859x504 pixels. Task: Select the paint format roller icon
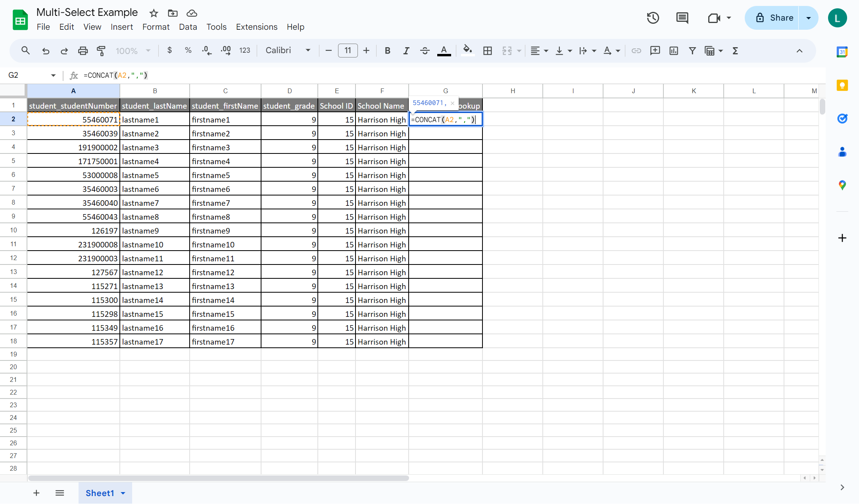[x=101, y=51]
